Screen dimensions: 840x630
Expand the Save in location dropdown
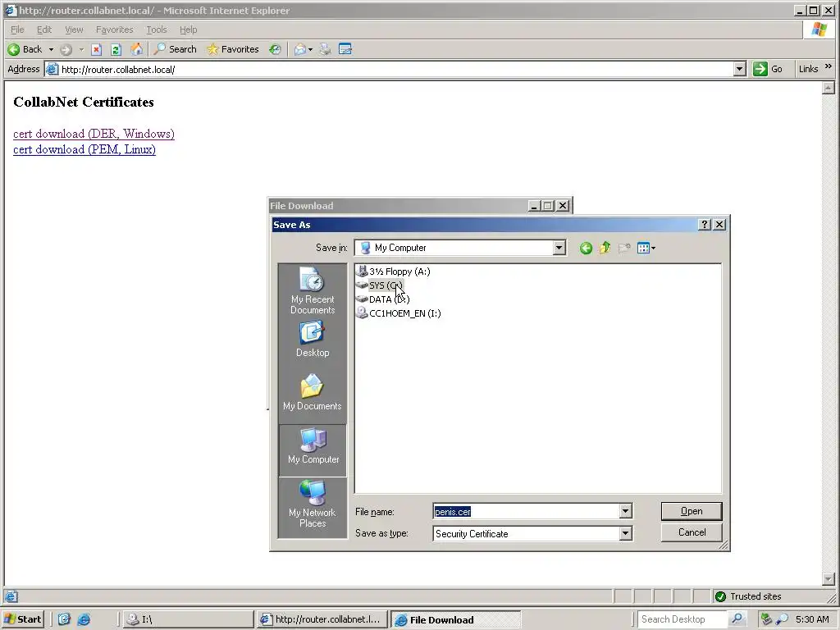pyautogui.click(x=559, y=248)
